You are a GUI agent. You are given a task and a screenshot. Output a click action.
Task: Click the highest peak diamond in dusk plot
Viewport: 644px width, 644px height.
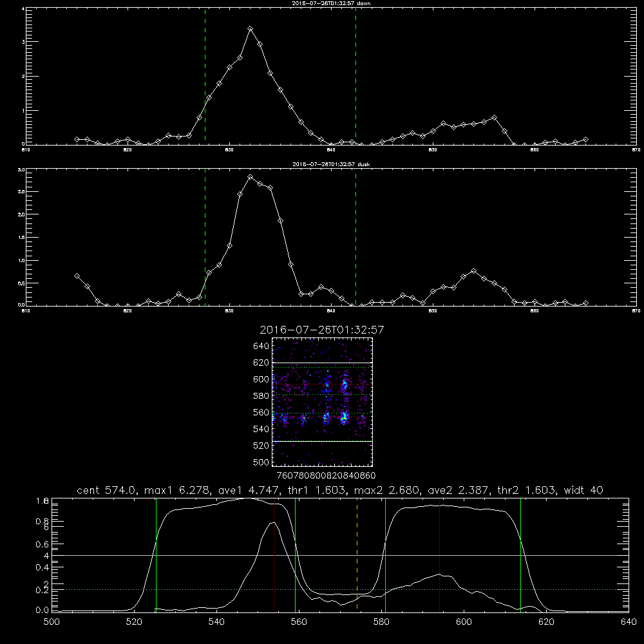(x=250, y=177)
